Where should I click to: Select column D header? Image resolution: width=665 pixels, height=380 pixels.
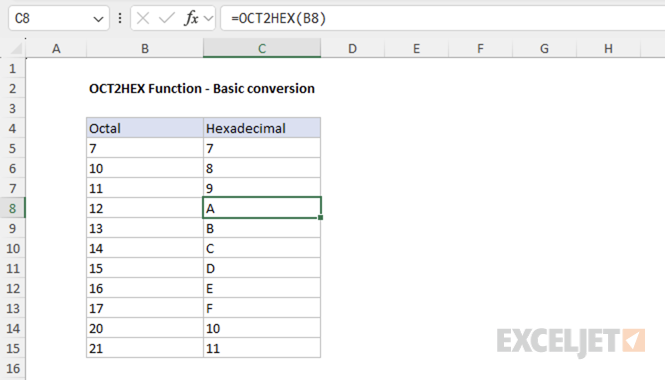(x=352, y=48)
